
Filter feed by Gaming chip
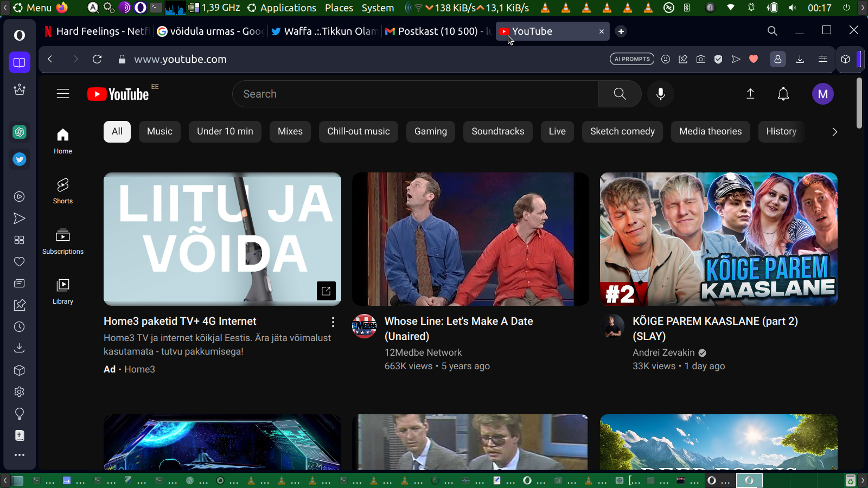pos(431,132)
